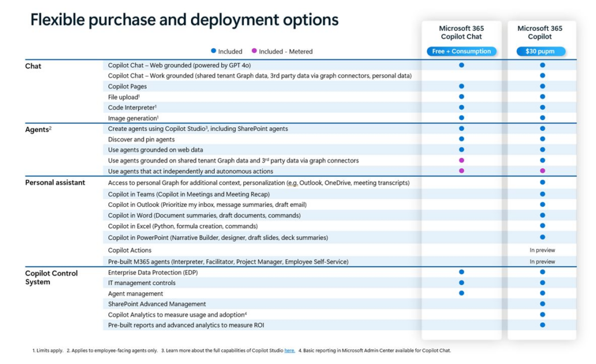The width and height of the screenshot is (596, 364).
Task: Click Microsoft 365 Copilot dot for personal Graph access
Action: pos(542,183)
